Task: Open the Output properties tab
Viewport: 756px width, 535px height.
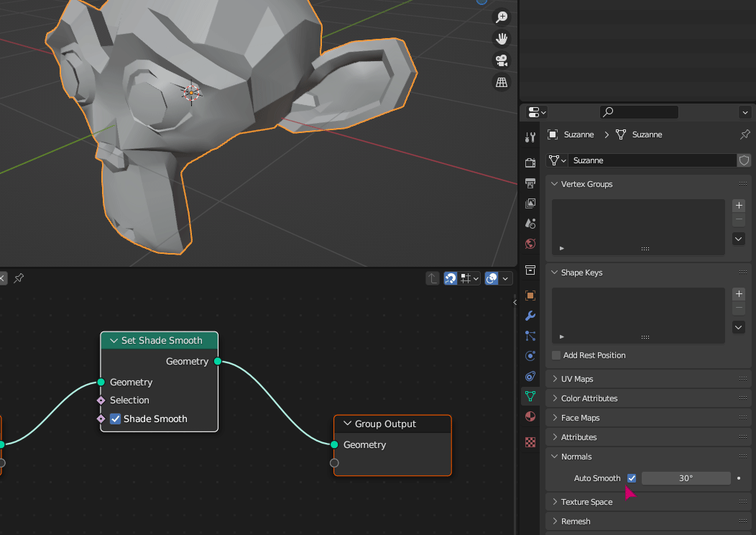Action: coord(530,183)
